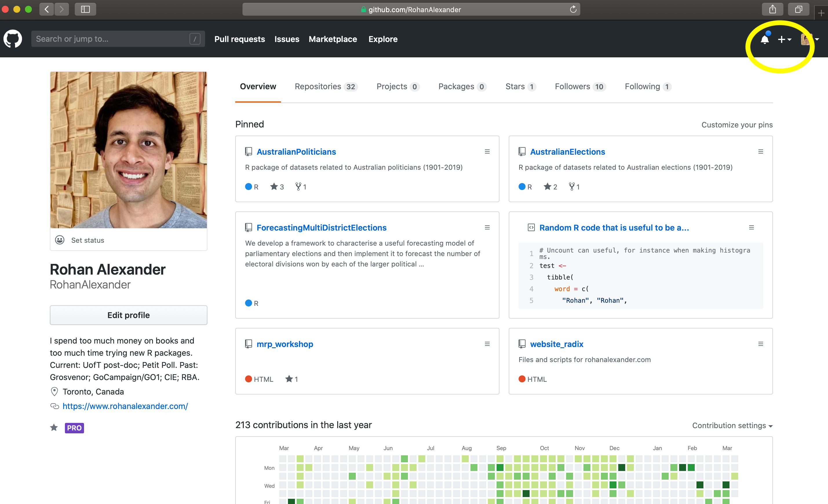This screenshot has width=828, height=504.
Task: Click the website_radix pin reorder handle
Action: tap(760, 344)
